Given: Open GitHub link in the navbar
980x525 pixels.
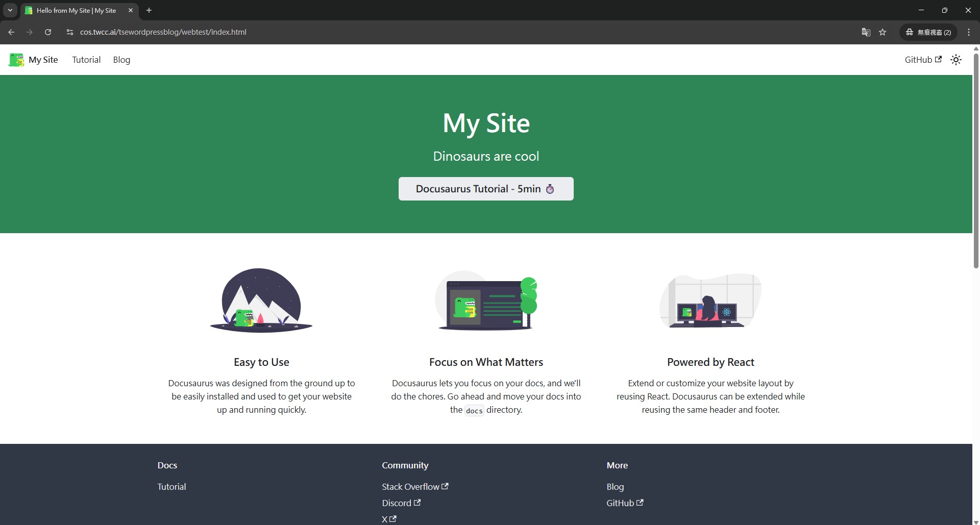Looking at the screenshot, I should pyautogui.click(x=923, y=60).
